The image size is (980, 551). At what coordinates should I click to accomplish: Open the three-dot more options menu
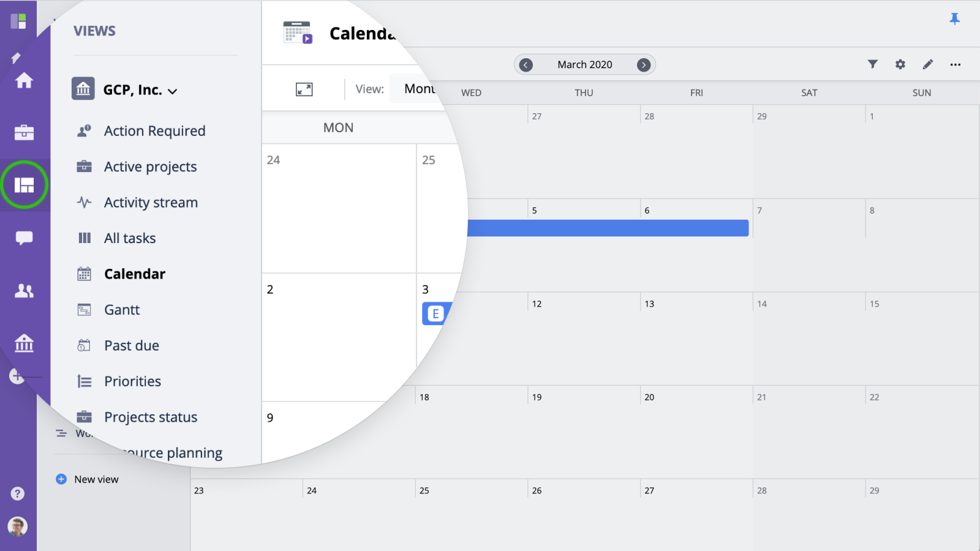(x=955, y=64)
